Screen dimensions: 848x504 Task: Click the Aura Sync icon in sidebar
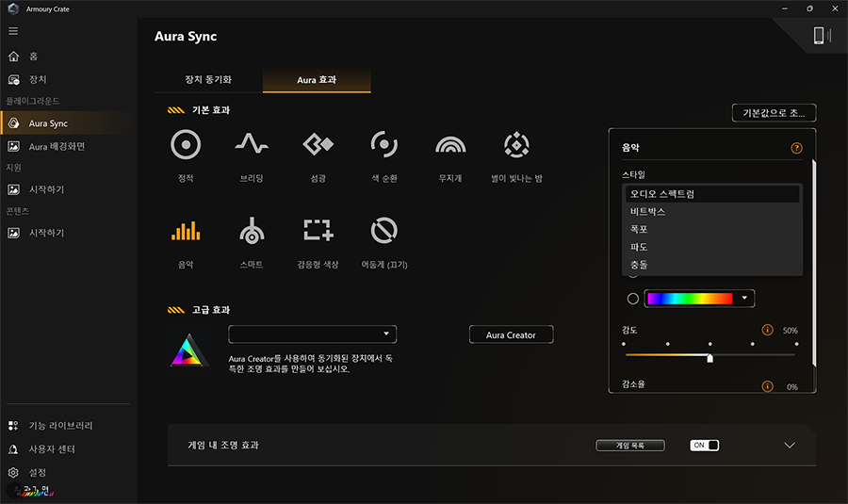[13, 123]
